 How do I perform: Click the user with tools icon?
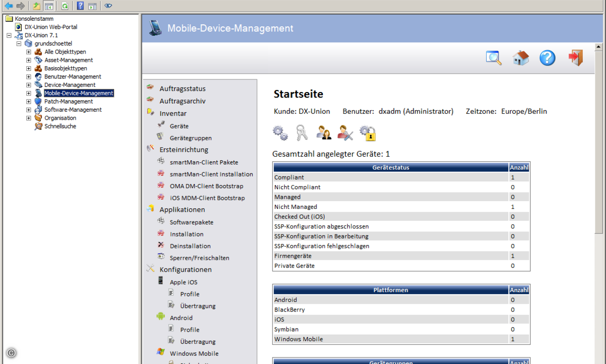point(345,133)
